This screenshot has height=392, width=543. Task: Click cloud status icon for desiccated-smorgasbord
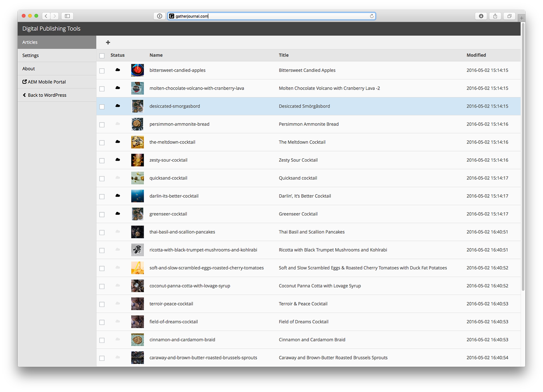click(118, 106)
